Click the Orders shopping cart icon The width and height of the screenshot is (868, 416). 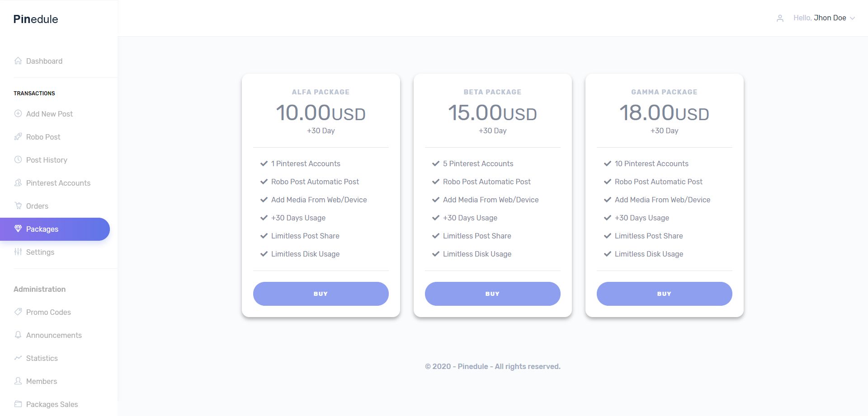(x=18, y=206)
